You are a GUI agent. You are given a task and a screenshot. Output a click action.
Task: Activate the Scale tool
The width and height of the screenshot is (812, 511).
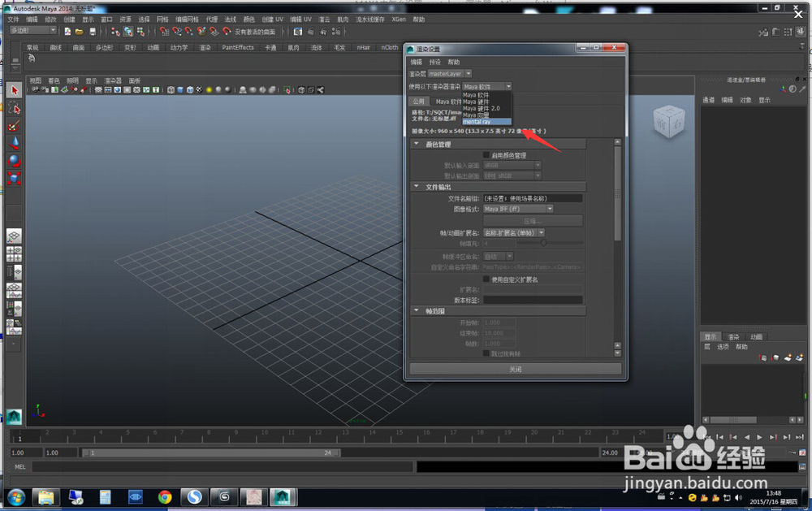15,178
